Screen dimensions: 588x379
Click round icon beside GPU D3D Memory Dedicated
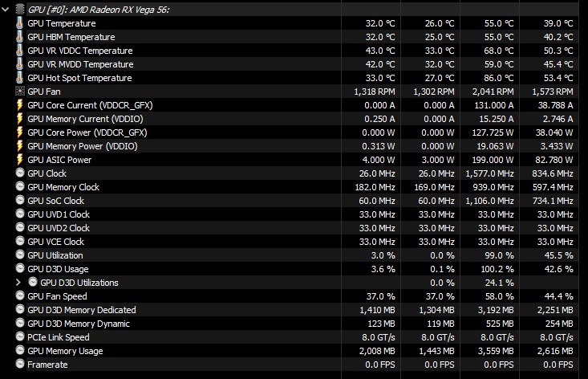click(x=20, y=309)
